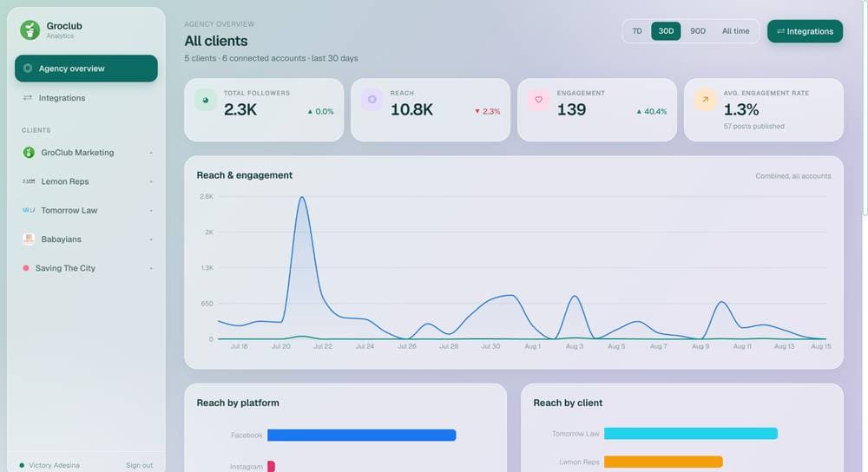
Task: Click the Avg. Engagement Rate arrow icon
Action: 705,100
